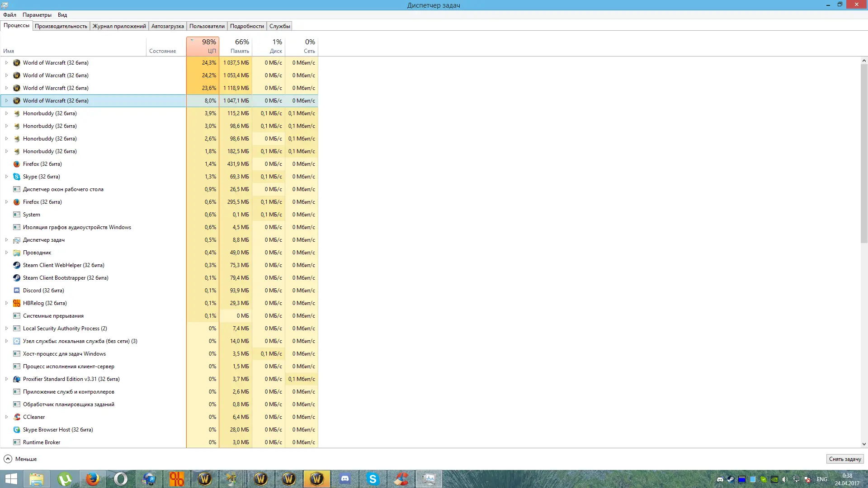Click the volume icon in system tray
Image resolution: width=868 pixels, height=488 pixels.
(x=785, y=479)
